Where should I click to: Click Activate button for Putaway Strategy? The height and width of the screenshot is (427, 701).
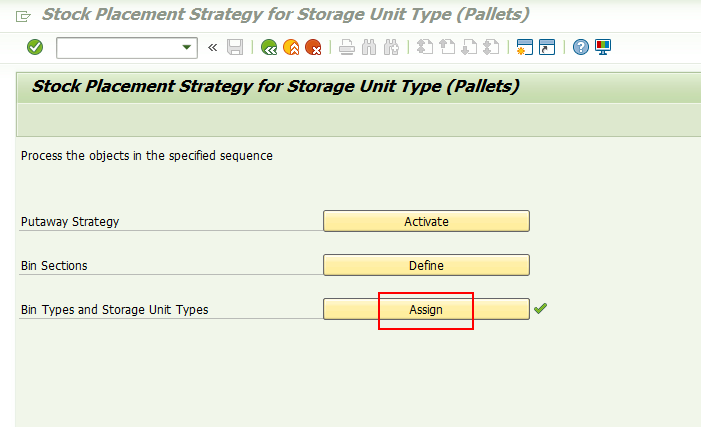[x=426, y=221]
